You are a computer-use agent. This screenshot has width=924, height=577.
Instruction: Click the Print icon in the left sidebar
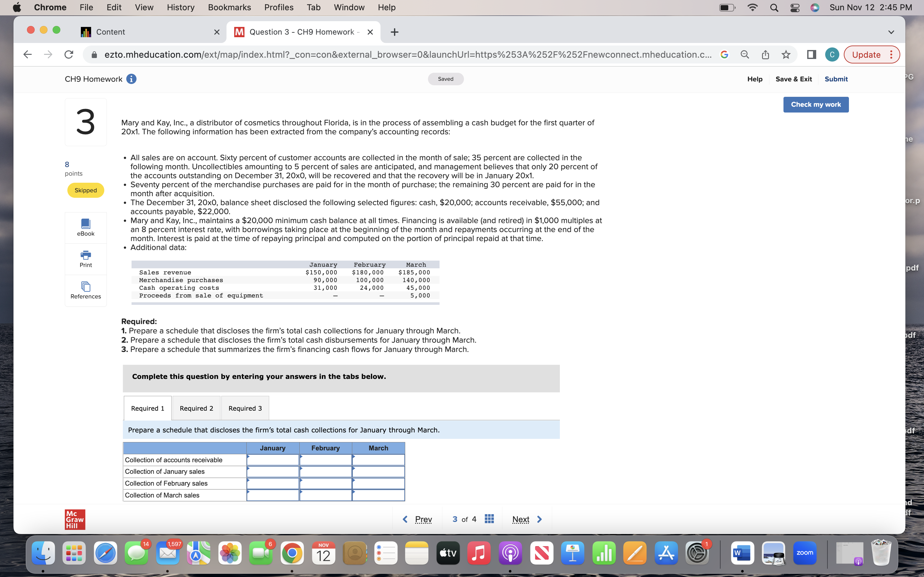point(85,259)
